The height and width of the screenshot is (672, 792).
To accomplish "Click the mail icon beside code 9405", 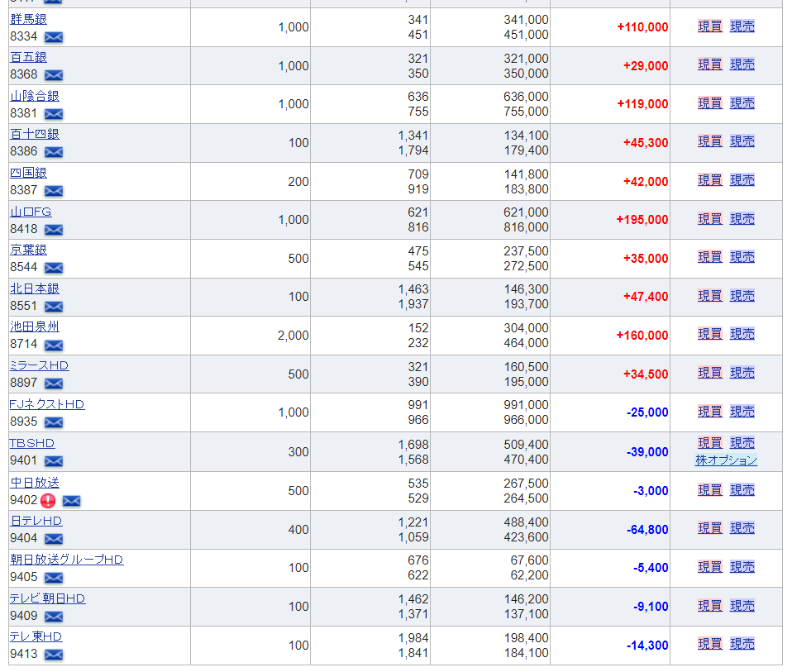I will click(x=54, y=578).
